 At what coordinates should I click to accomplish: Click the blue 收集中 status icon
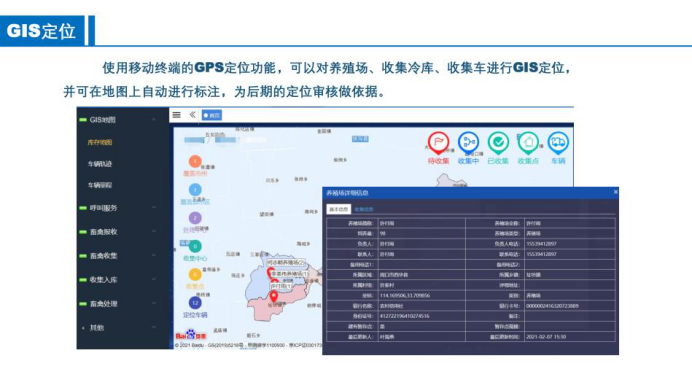click(468, 143)
